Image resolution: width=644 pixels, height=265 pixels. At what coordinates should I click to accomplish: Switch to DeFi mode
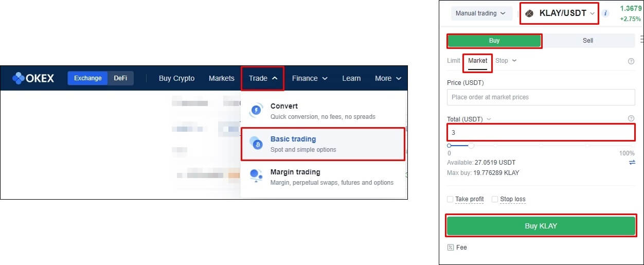pos(120,78)
